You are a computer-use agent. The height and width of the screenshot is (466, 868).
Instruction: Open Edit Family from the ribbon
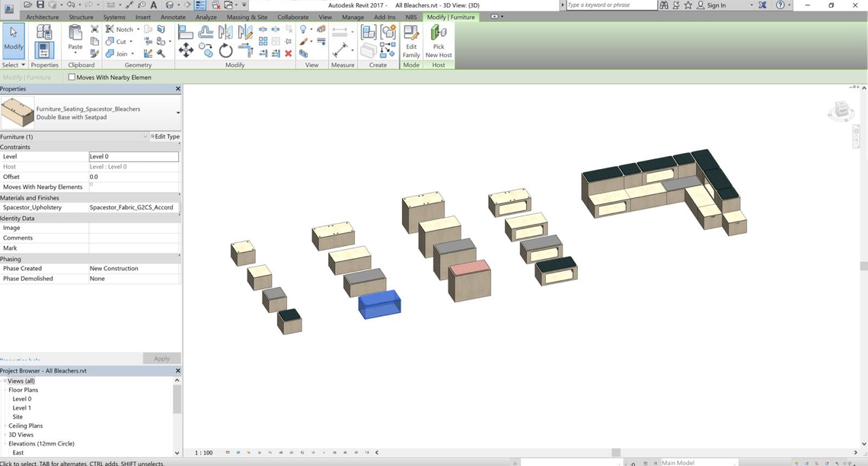411,41
